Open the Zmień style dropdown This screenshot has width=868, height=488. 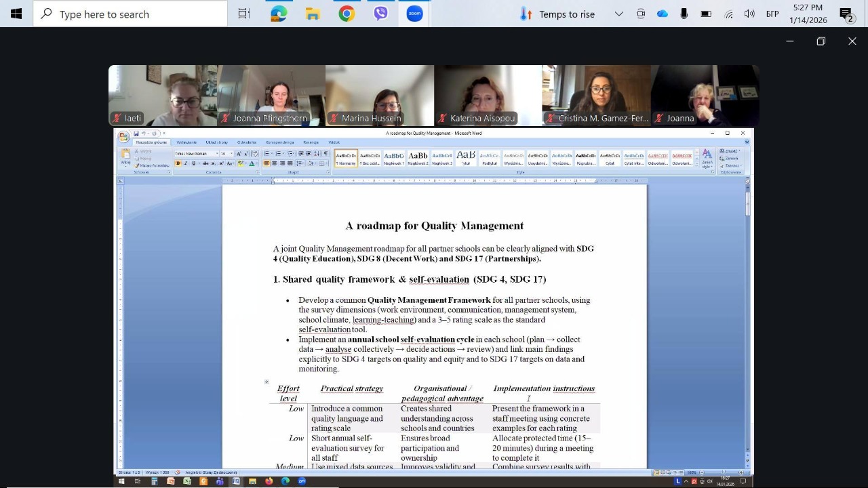tap(707, 158)
